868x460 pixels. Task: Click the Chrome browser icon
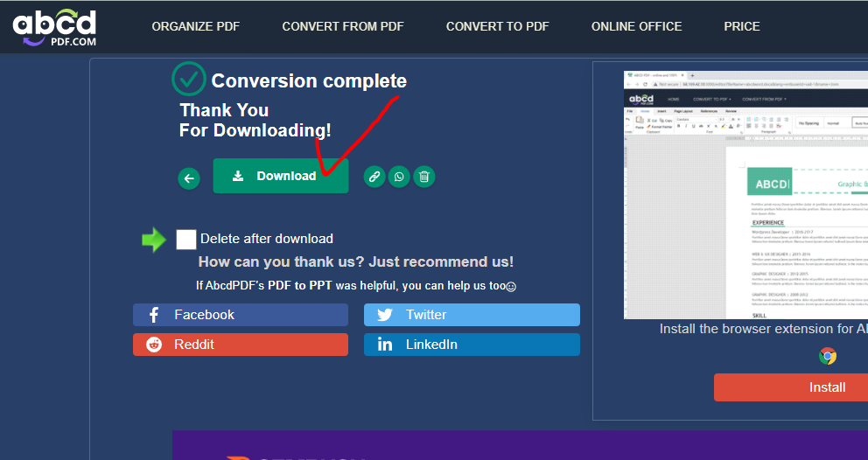click(828, 356)
